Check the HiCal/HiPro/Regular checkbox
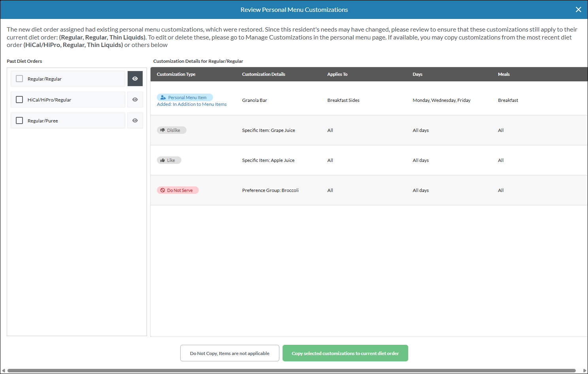Viewport: 588px width, 374px height. click(x=19, y=100)
